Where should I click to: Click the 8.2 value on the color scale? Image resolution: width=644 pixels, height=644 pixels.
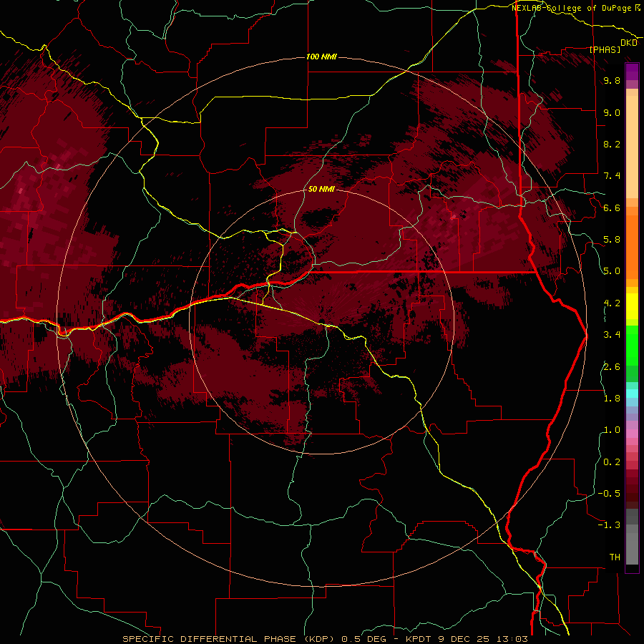(x=612, y=144)
